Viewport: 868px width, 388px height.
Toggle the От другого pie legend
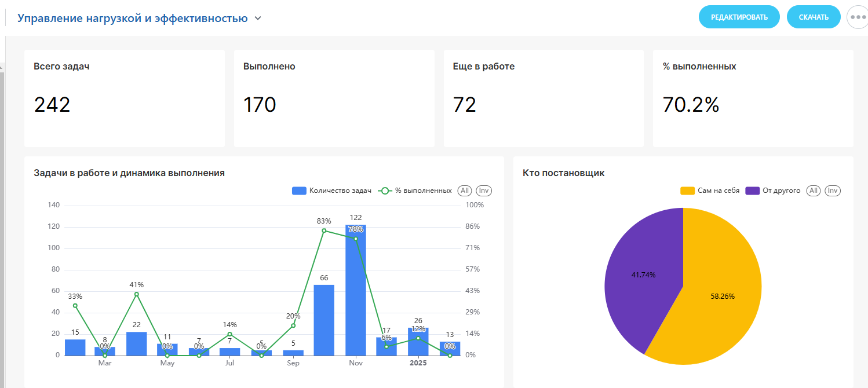773,191
